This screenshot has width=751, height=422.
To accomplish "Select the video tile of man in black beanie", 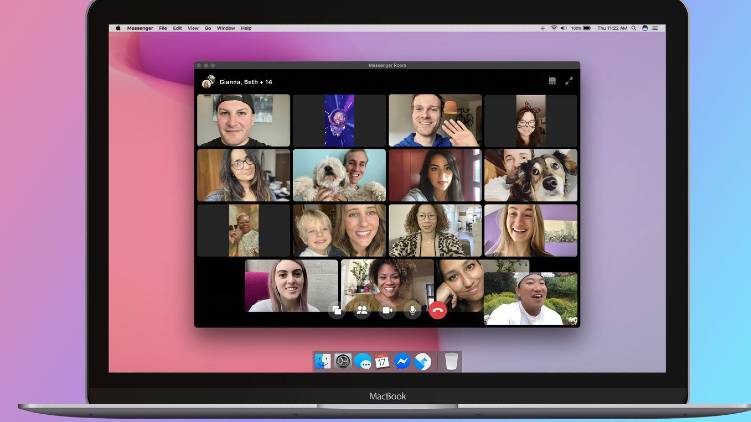I will (x=243, y=120).
